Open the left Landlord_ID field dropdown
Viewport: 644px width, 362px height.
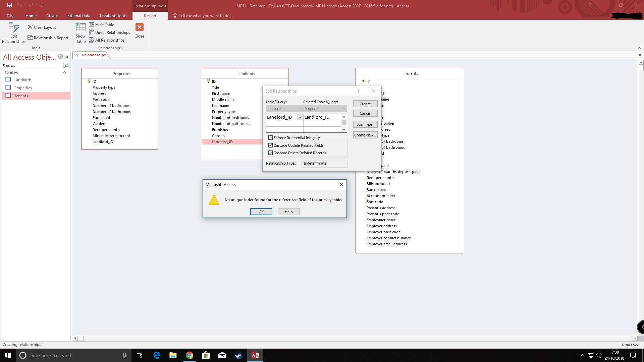(x=300, y=117)
